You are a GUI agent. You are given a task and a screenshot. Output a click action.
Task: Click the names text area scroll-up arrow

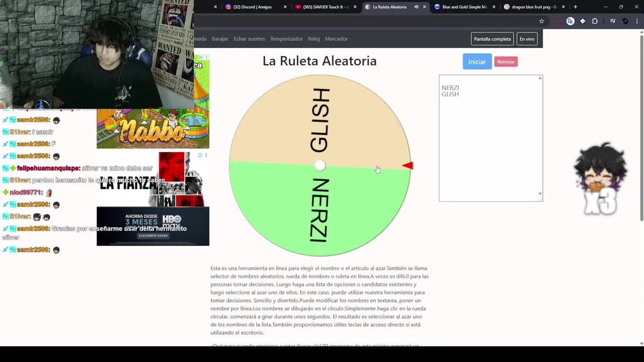click(x=540, y=78)
